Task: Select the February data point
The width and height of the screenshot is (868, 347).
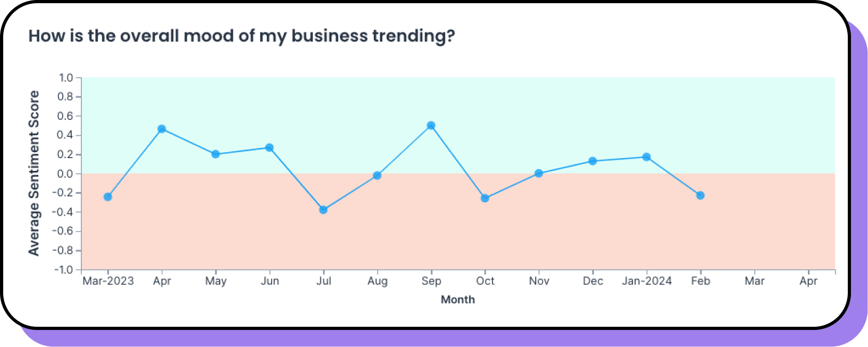Action: (x=700, y=195)
